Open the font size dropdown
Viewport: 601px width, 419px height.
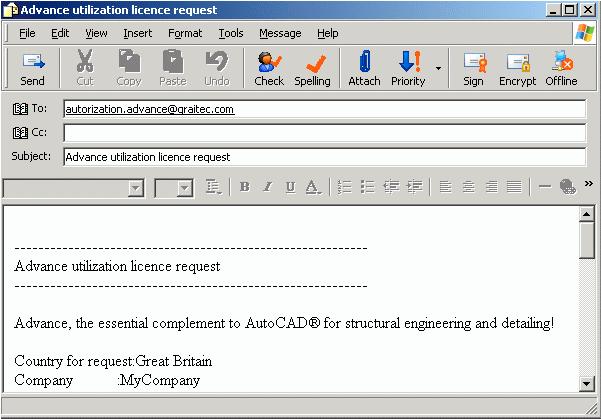pos(185,188)
